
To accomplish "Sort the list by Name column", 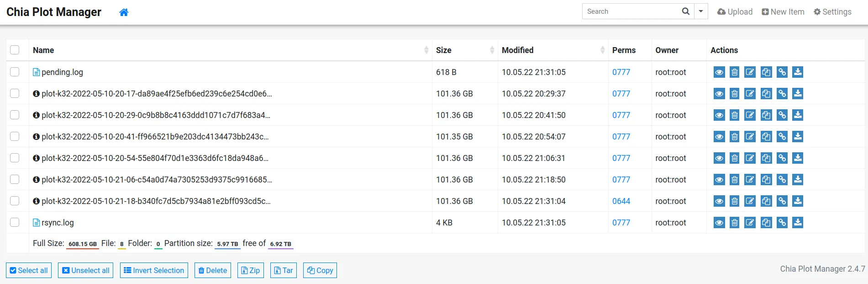I will pos(43,50).
